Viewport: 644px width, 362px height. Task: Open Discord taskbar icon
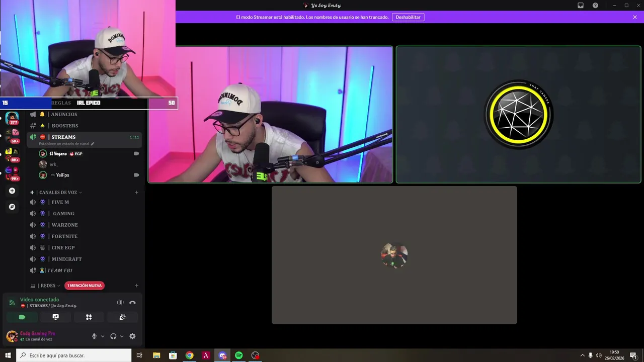222,355
